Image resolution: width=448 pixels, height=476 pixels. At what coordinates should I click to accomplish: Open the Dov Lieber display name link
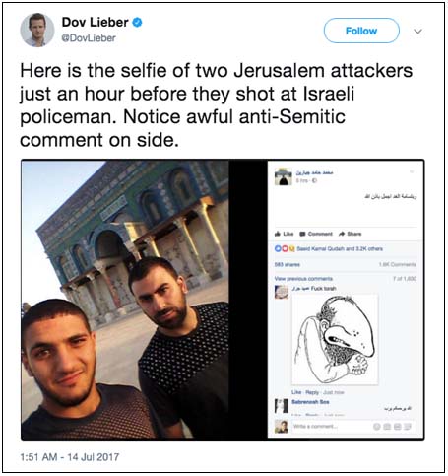[x=96, y=23]
